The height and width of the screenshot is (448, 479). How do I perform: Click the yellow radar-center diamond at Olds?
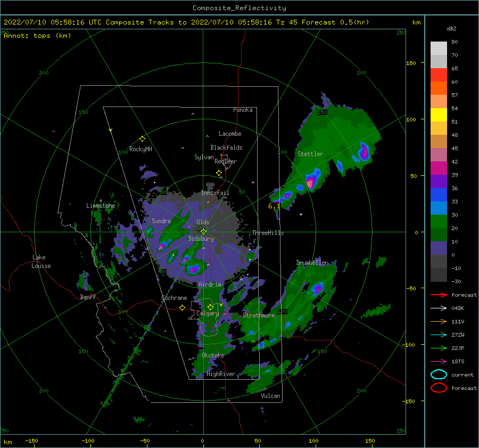coord(203,232)
